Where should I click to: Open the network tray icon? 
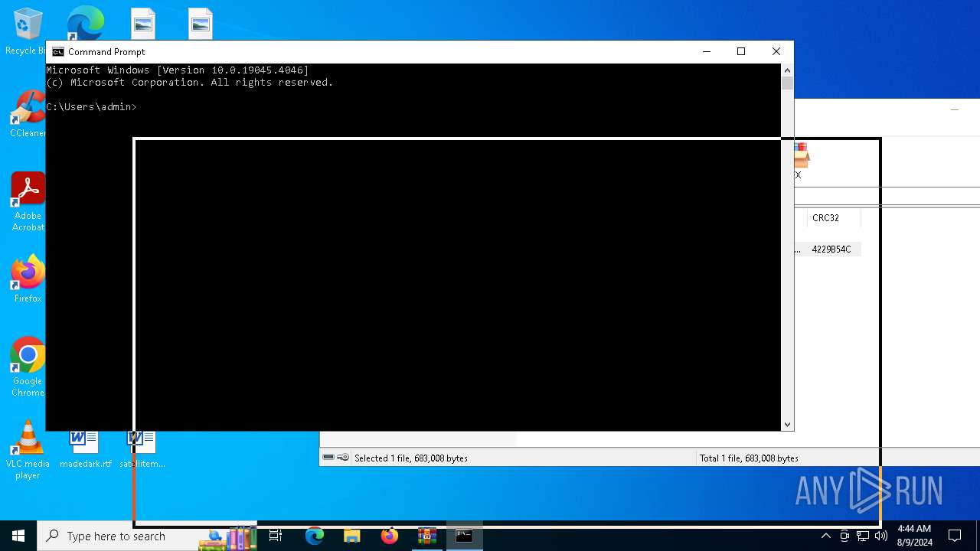point(863,536)
